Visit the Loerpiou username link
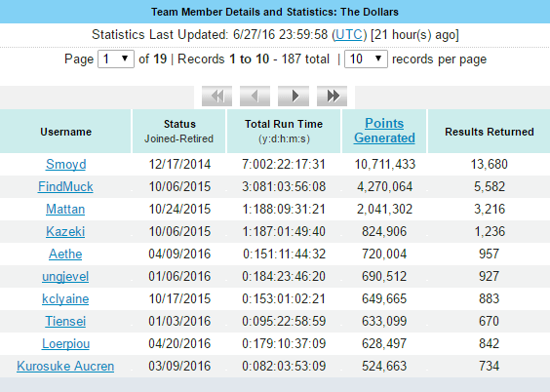Image resolution: width=550 pixels, height=392 pixels. (x=65, y=344)
